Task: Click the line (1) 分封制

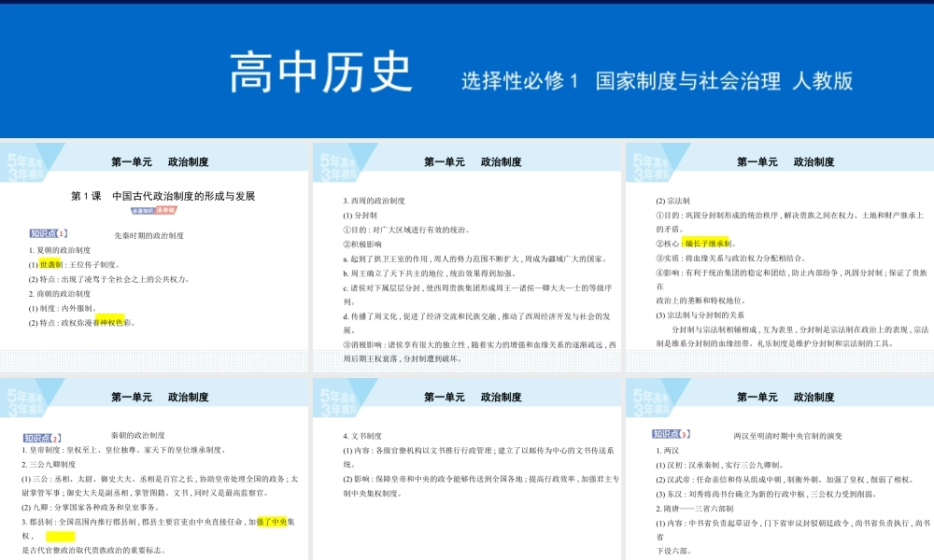Action: [x=360, y=216]
